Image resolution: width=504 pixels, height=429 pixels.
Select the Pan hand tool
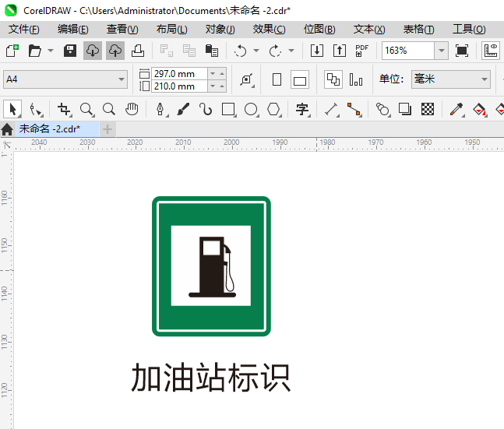132,109
